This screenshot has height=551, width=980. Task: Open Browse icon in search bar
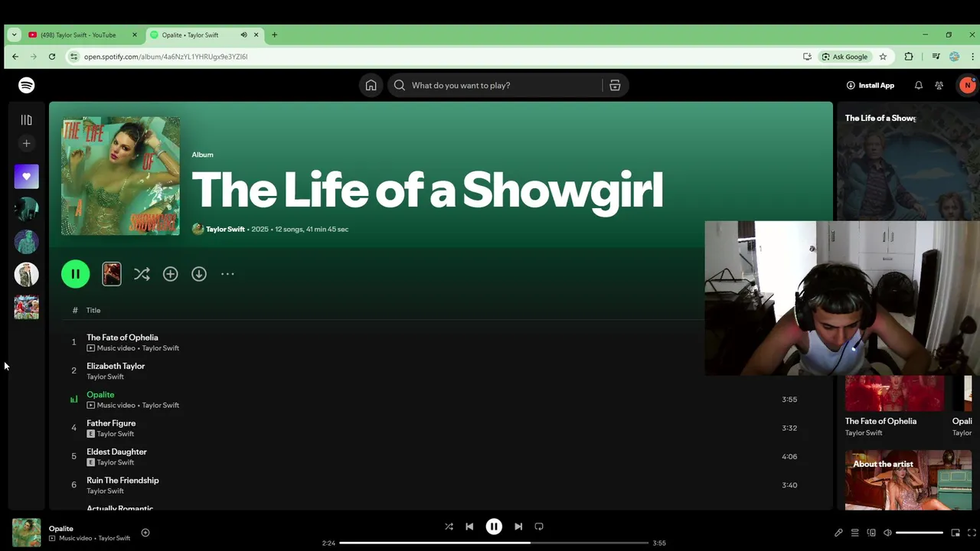[x=615, y=85]
